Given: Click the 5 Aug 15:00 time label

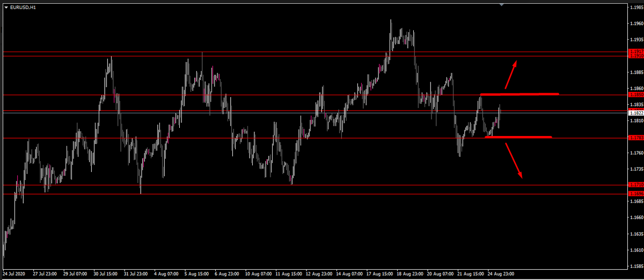Looking at the screenshot, I should pyautogui.click(x=196, y=273).
